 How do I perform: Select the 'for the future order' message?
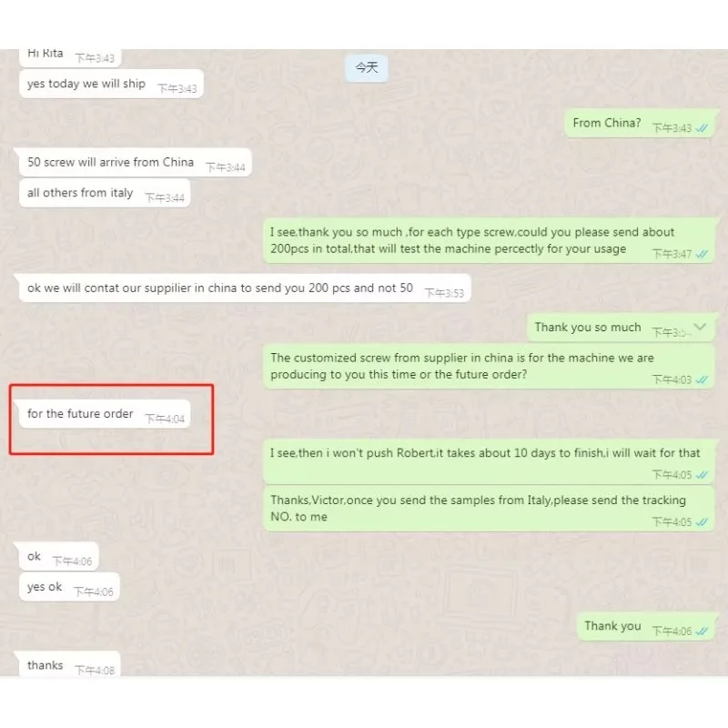(x=105, y=414)
